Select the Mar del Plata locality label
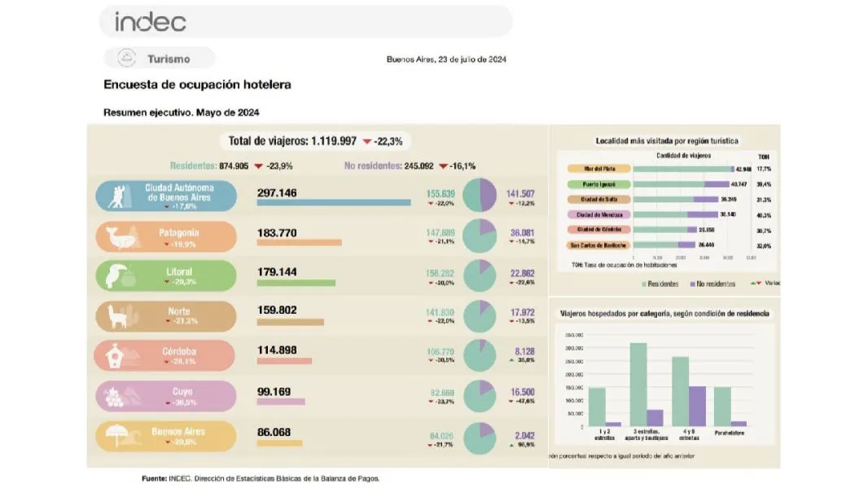This screenshot has height=489, width=868. (x=598, y=170)
